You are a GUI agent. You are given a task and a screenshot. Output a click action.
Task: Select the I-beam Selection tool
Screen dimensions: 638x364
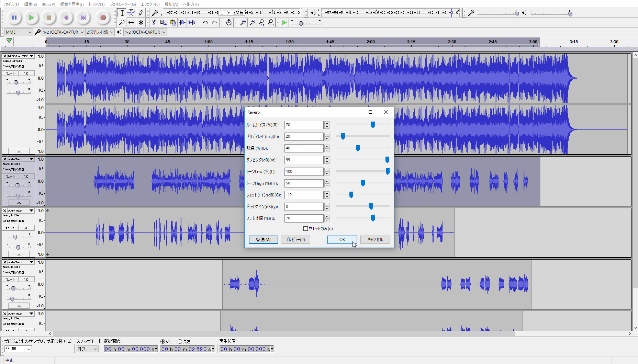[x=122, y=13]
